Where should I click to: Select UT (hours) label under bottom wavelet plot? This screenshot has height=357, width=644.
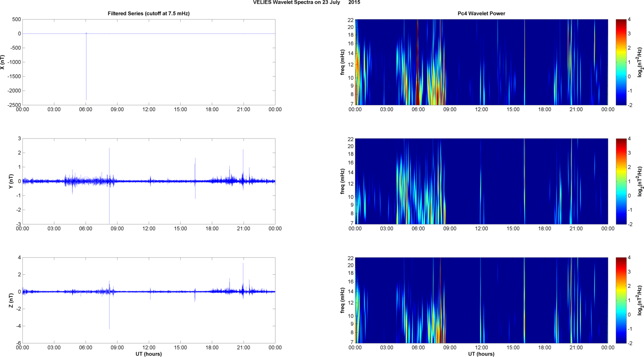tap(481, 354)
